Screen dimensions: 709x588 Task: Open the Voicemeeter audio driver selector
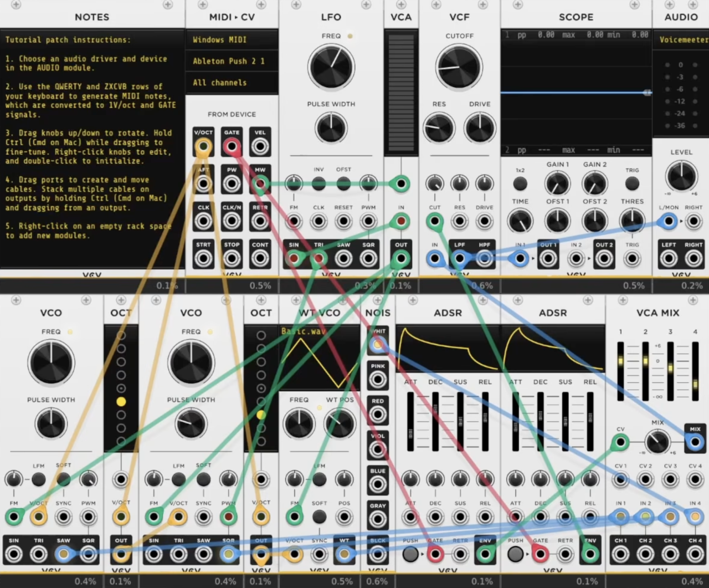tap(681, 40)
